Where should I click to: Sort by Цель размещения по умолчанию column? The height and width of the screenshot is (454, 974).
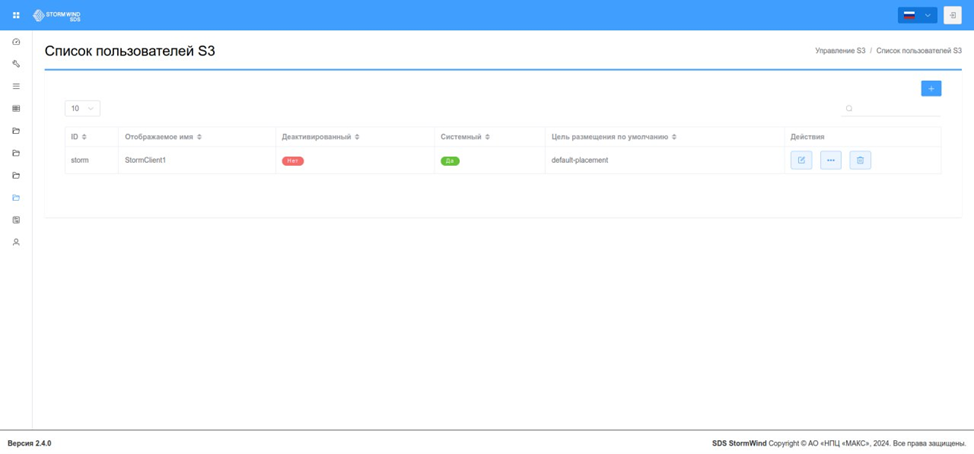[x=674, y=137]
